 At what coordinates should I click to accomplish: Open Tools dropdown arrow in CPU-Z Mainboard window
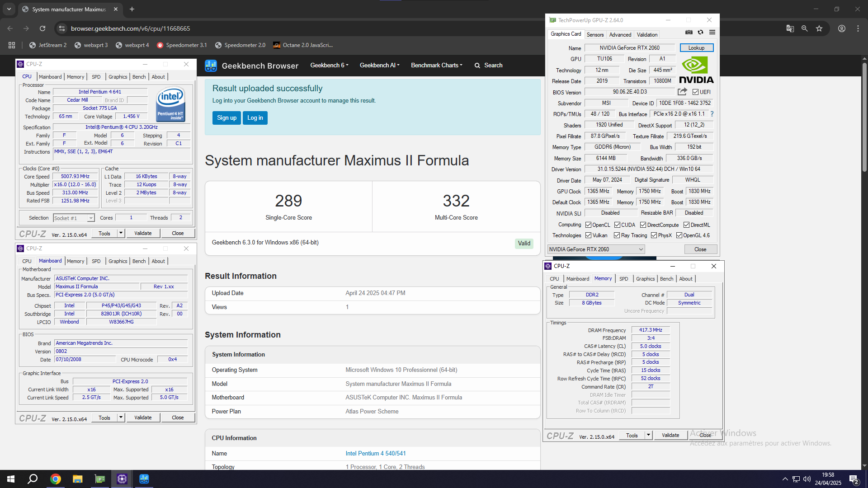click(x=121, y=418)
